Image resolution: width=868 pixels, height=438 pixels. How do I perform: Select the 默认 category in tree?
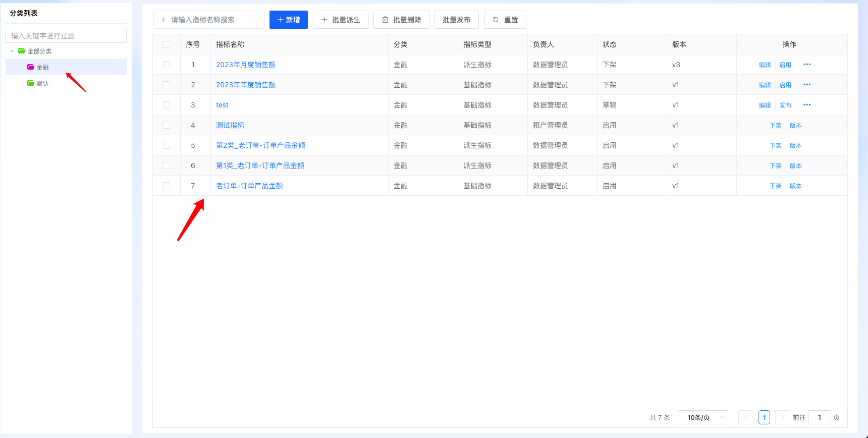tap(42, 83)
